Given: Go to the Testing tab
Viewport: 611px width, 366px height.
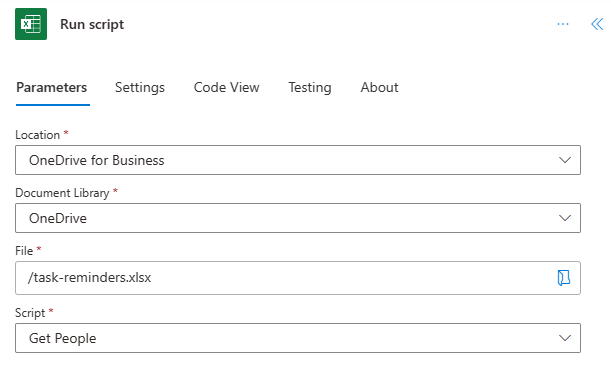Looking at the screenshot, I should click(x=310, y=87).
